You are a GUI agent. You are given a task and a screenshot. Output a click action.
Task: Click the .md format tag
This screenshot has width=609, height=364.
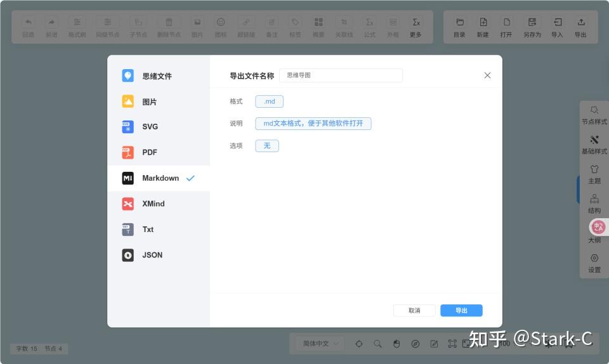coord(269,101)
